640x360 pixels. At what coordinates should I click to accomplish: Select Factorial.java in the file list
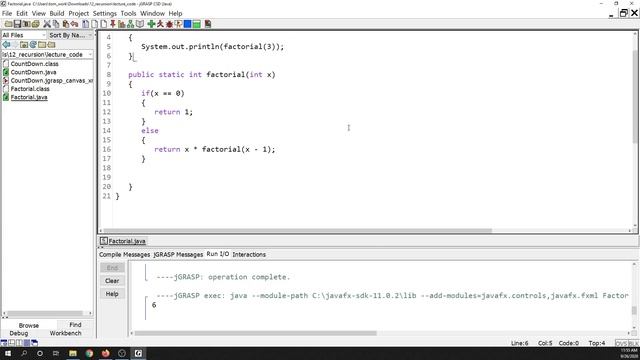pyautogui.click(x=29, y=97)
